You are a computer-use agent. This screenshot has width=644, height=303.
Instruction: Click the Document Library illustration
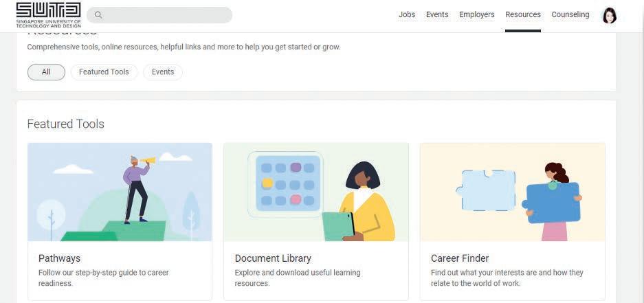coord(315,192)
